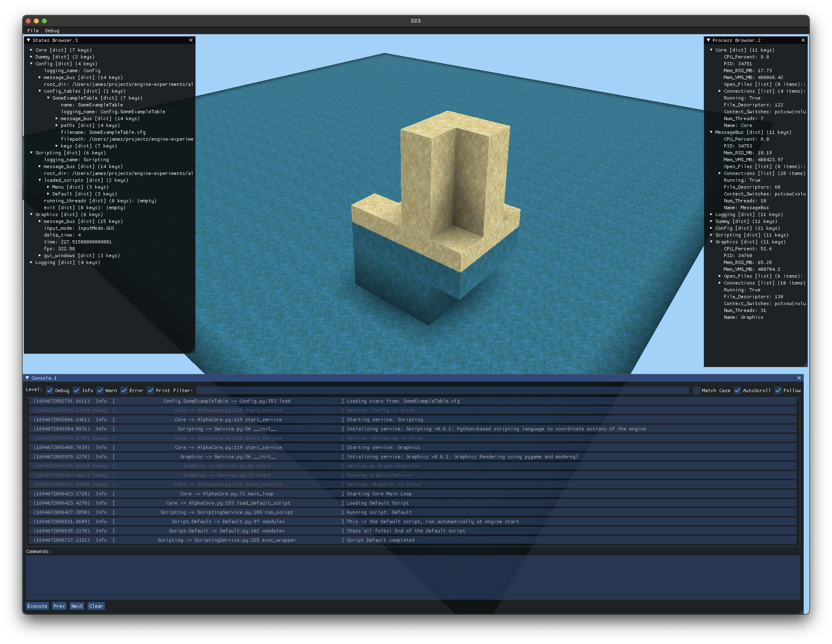Open the File menu
Screen dimensions: 832x644
click(33, 31)
